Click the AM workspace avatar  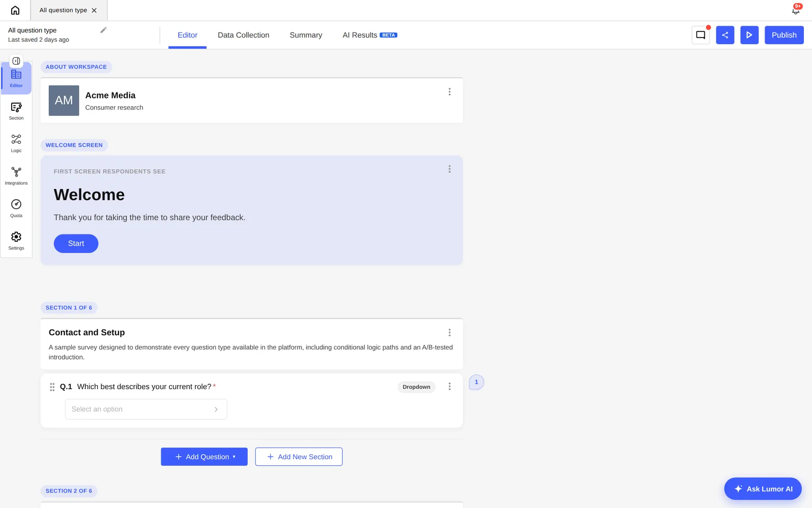64,101
